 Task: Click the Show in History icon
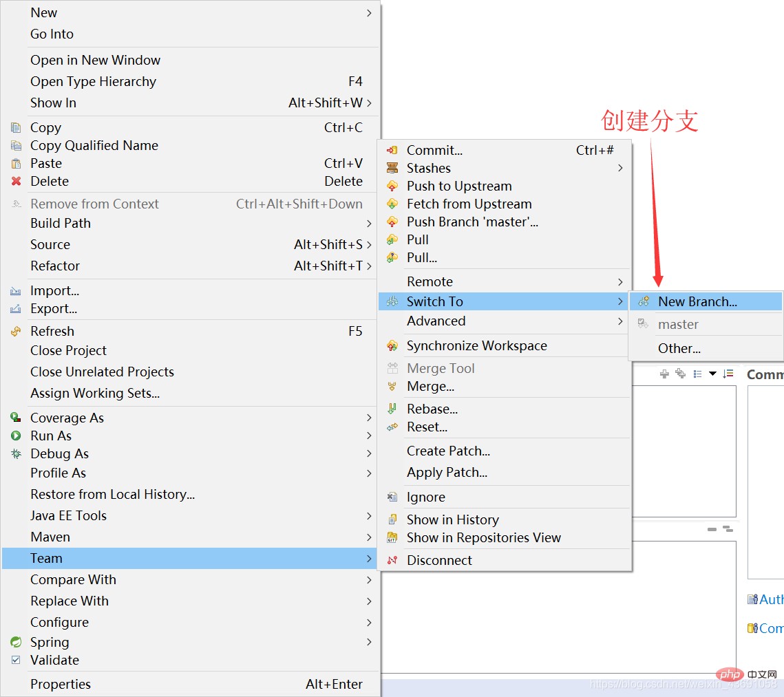(392, 519)
